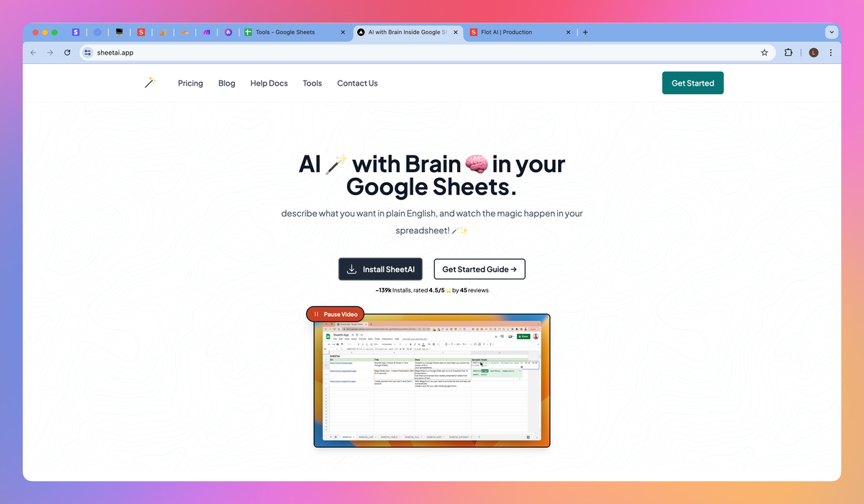Open a new tab with the plus button

point(585,32)
